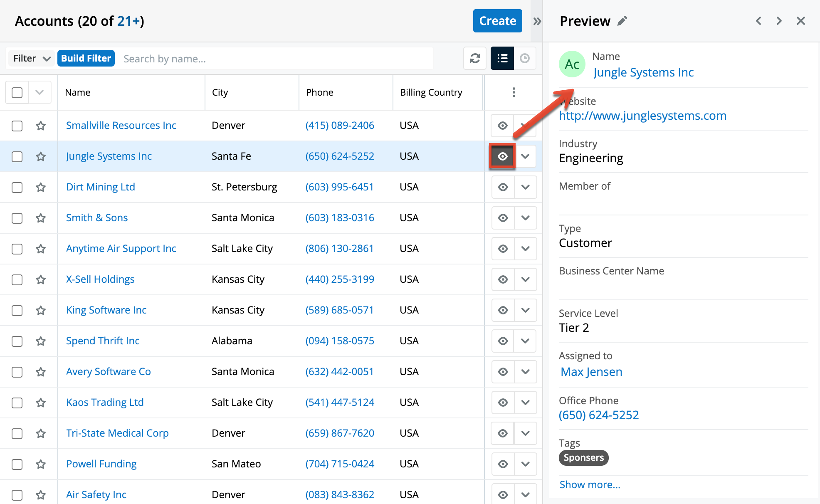Click the refresh list icon
820x504 pixels.
[475, 58]
